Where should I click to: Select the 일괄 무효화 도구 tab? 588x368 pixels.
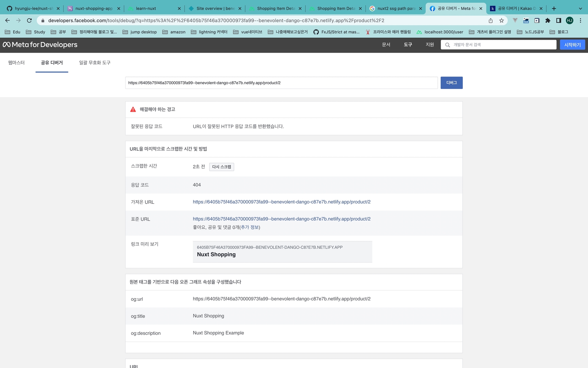pos(95,63)
